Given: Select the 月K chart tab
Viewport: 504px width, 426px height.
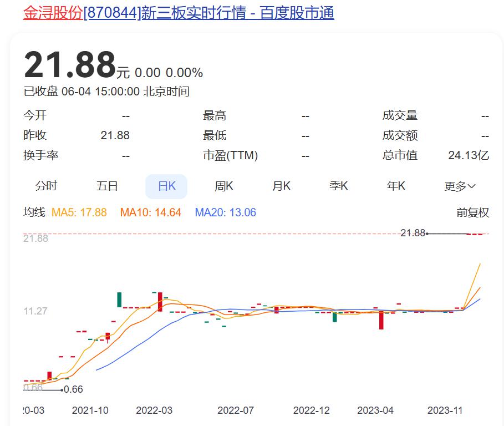Looking at the screenshot, I should coord(281,186).
